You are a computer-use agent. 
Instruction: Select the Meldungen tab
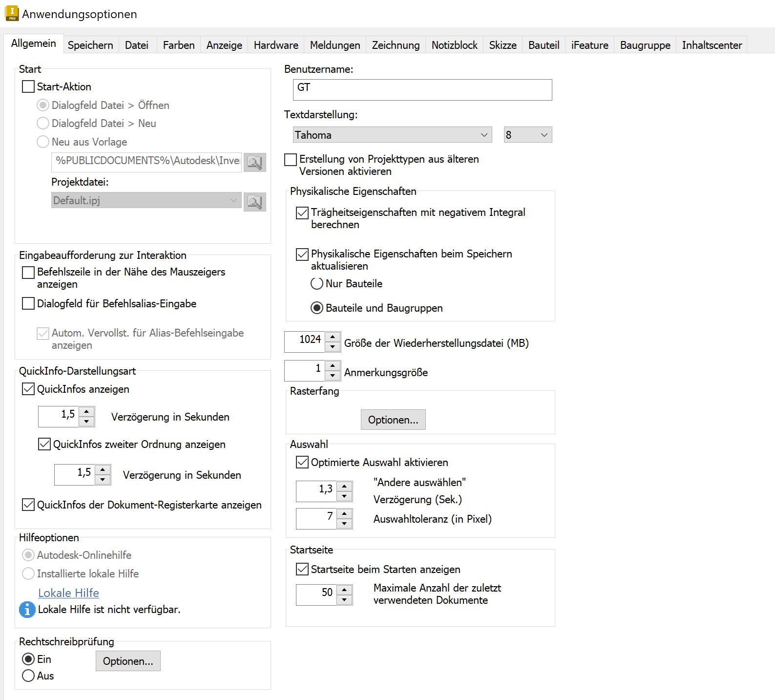click(x=335, y=45)
